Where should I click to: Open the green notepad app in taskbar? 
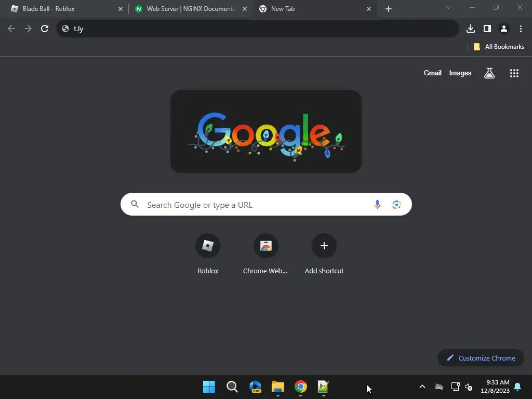[323, 387]
